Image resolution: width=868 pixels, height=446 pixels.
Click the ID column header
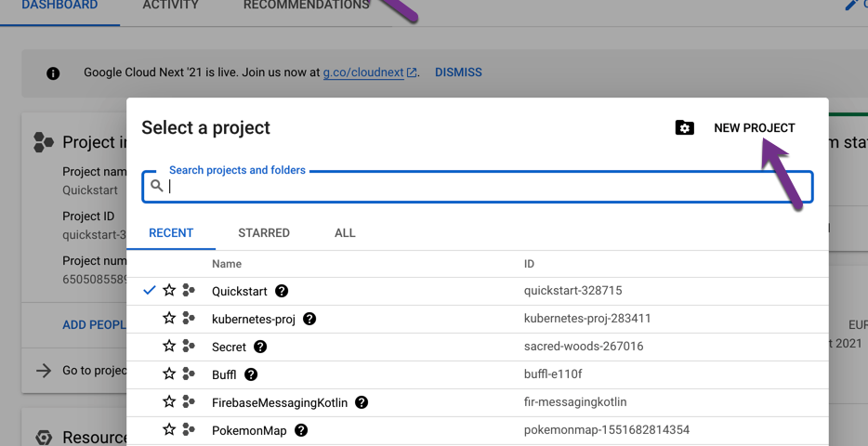tap(529, 264)
